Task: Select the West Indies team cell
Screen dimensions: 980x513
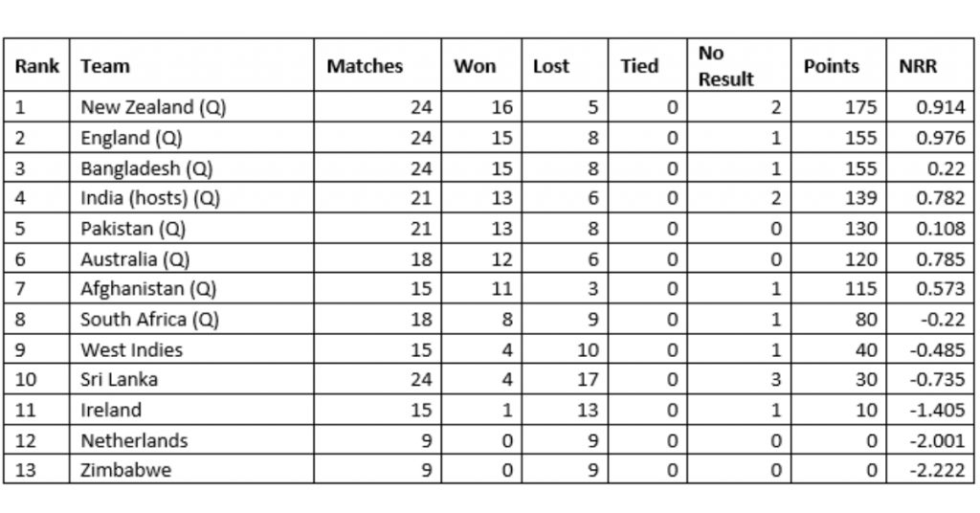Action: tap(191, 349)
